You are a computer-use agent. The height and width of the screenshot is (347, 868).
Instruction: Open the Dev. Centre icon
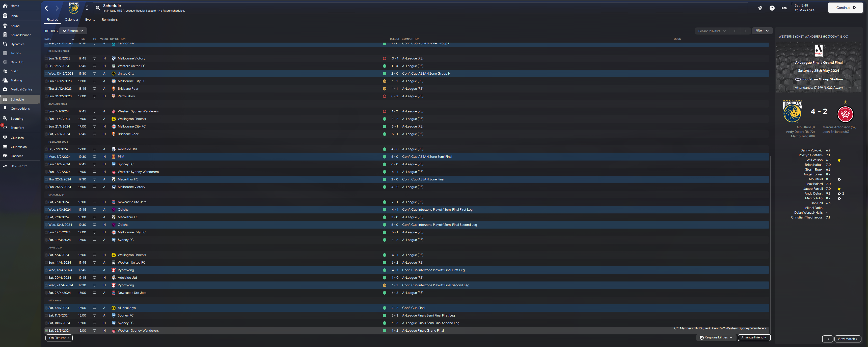[x=5, y=166]
